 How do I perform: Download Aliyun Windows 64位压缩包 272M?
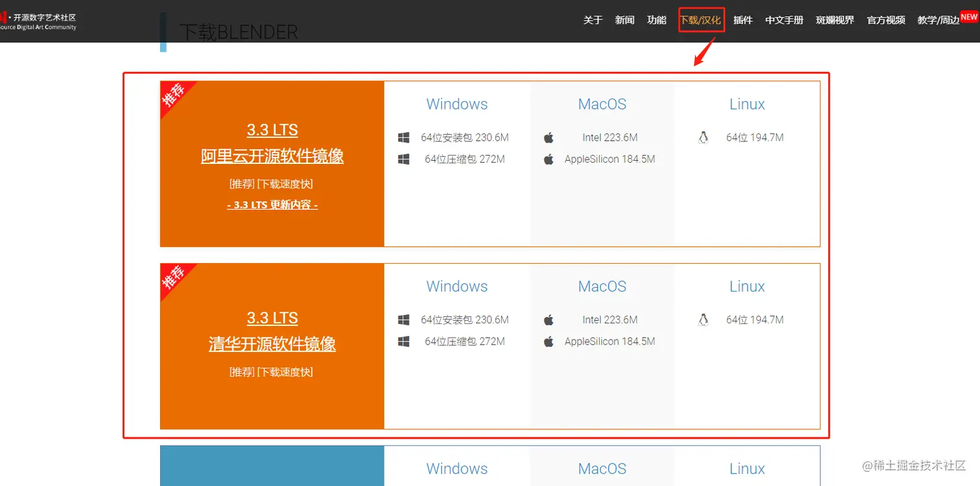coord(465,159)
